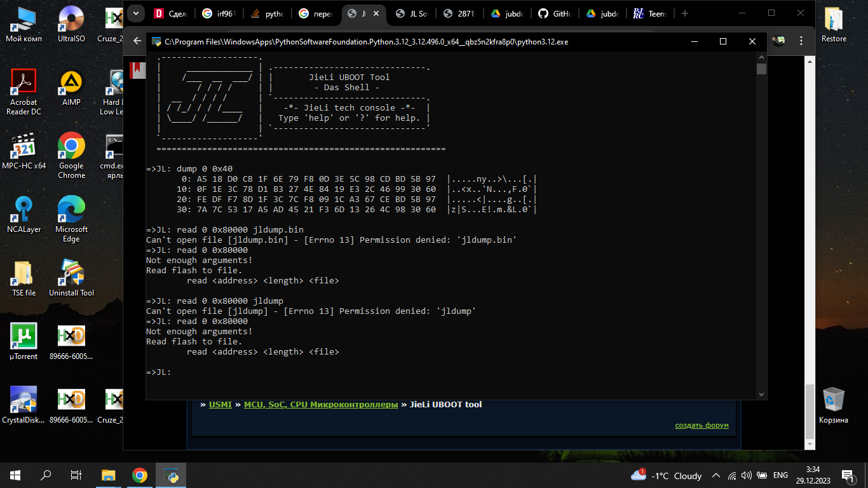Open MPC-HC x64 desktop shortcut
This screenshot has width=868, height=488.
click(x=24, y=151)
